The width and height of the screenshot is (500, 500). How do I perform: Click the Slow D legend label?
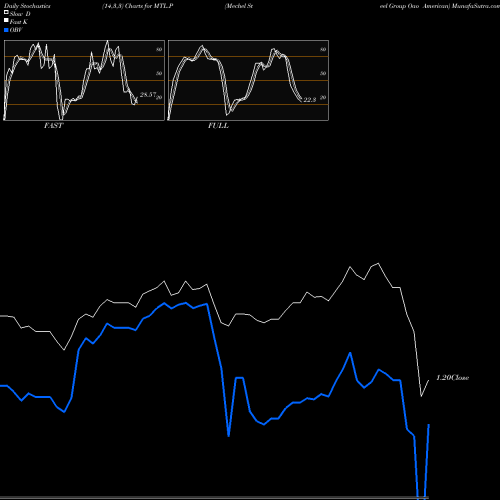coord(20,14)
